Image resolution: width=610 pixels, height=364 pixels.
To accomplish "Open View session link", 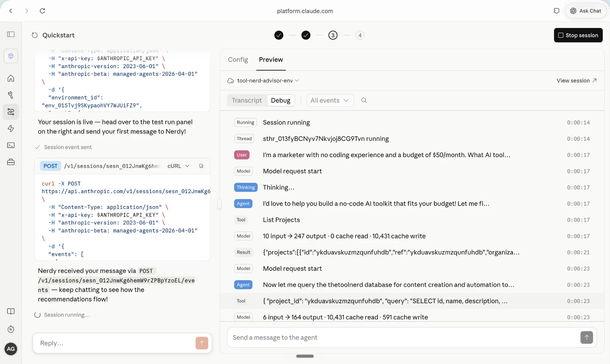I will pyautogui.click(x=577, y=81).
